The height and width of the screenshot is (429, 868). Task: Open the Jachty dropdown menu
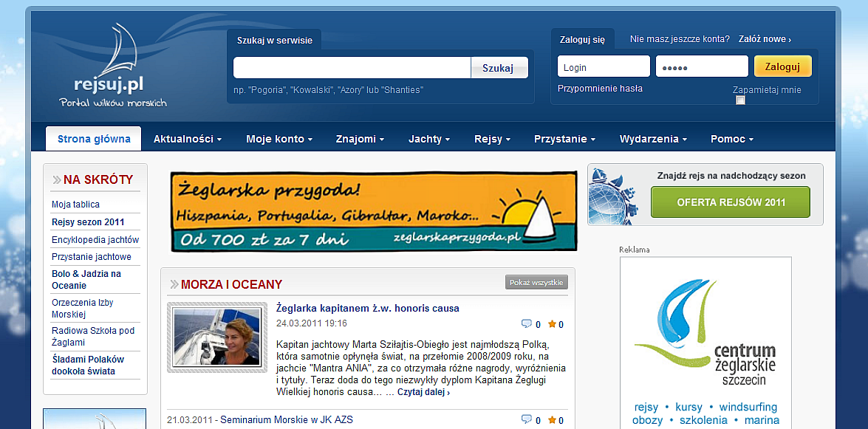tap(428, 139)
